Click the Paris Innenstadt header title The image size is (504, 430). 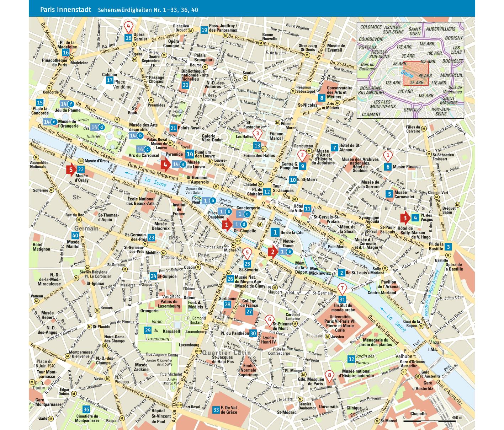(65, 10)
